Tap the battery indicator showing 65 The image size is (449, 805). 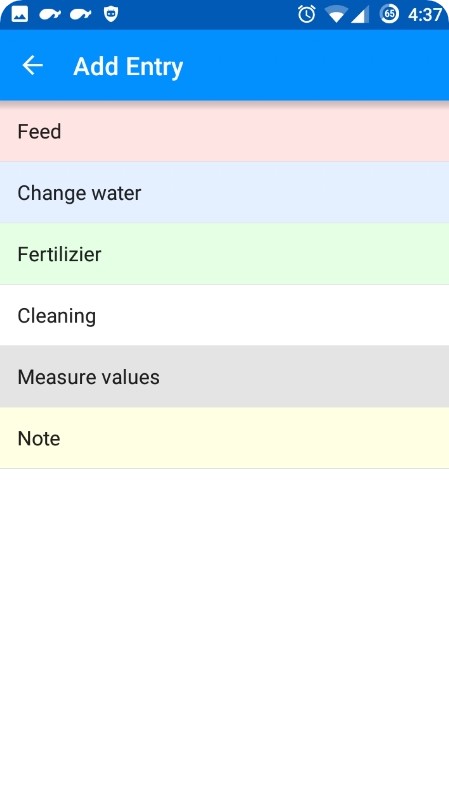click(x=389, y=14)
